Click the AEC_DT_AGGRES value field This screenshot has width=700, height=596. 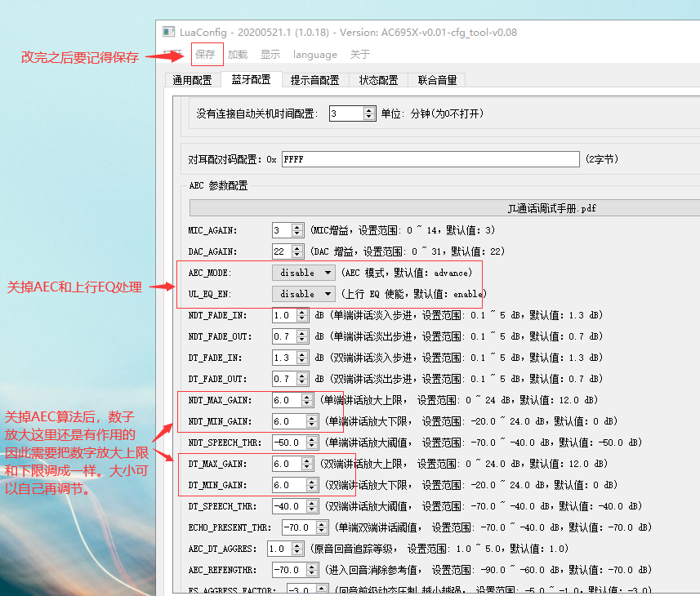point(279,549)
